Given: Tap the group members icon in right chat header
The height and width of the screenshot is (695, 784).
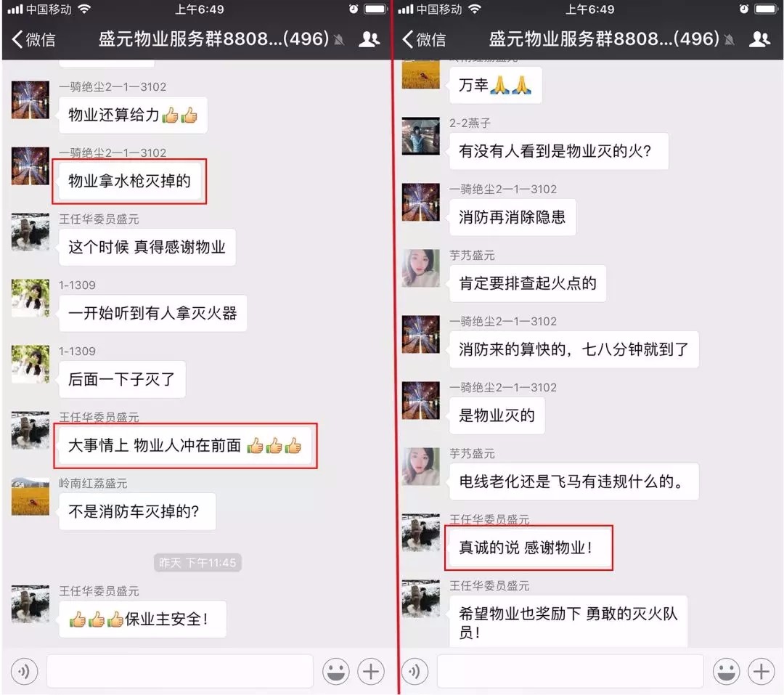Looking at the screenshot, I should click(x=759, y=39).
